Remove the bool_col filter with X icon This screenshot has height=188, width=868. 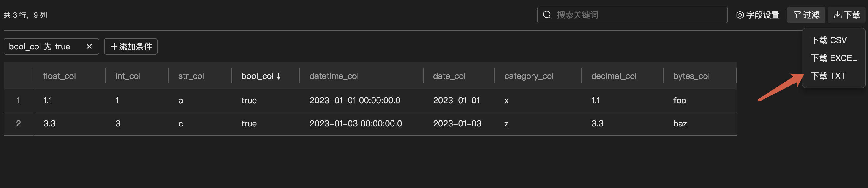click(x=89, y=46)
